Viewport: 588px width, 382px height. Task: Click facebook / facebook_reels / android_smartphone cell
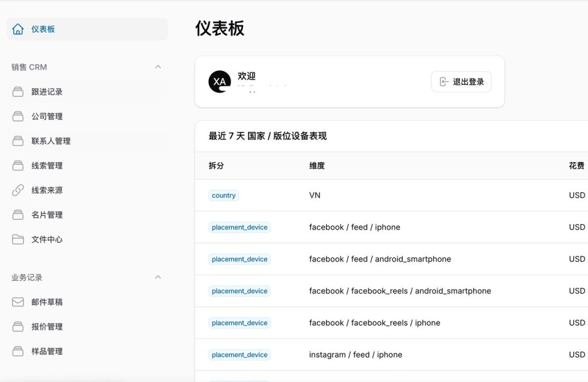pyautogui.click(x=400, y=291)
